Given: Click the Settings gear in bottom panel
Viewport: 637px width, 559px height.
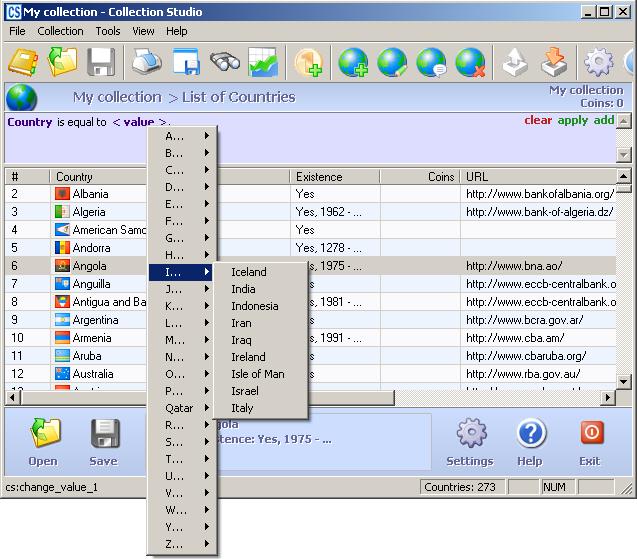Looking at the screenshot, I should coord(471,433).
